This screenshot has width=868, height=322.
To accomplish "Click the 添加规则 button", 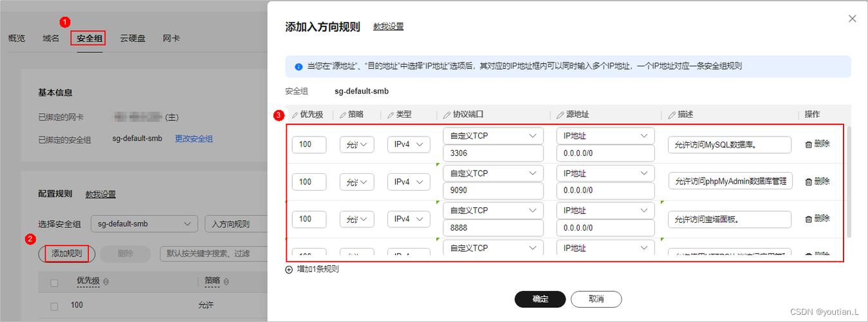I will click(67, 253).
